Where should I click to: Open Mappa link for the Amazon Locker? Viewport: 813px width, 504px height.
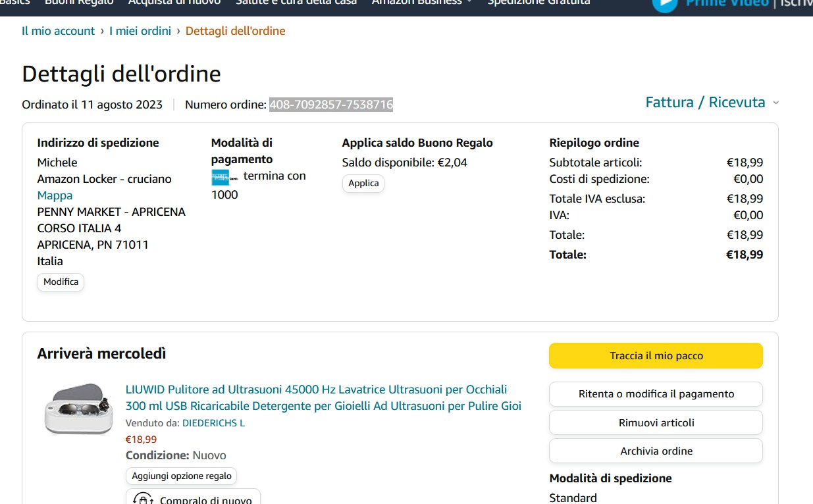tap(55, 195)
